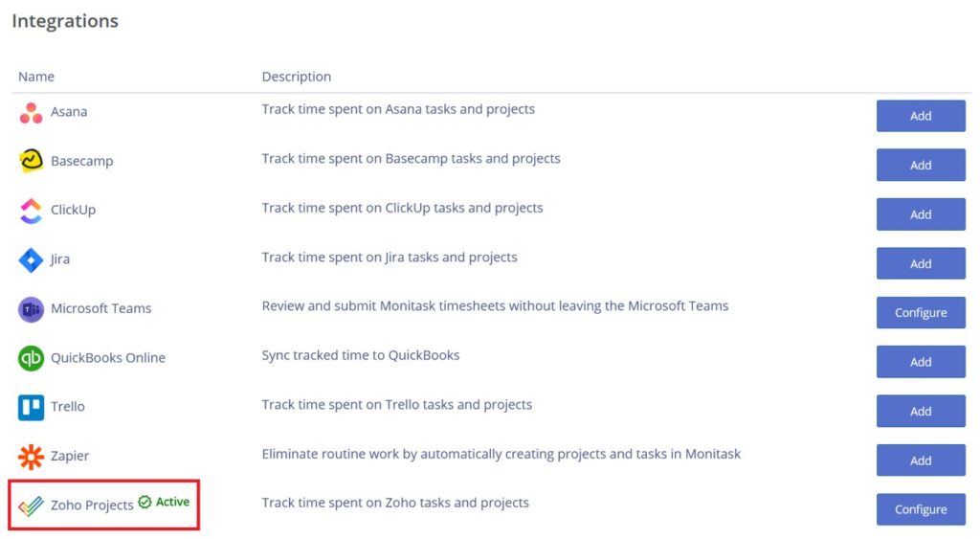
Task: Click the QuickBooks Online icon
Action: pyautogui.click(x=31, y=358)
